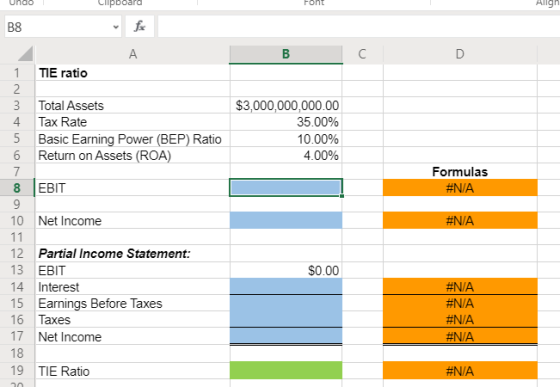Click #N/A cell beside Earnings Before Taxes
This screenshot has height=387, width=560.
[460, 303]
